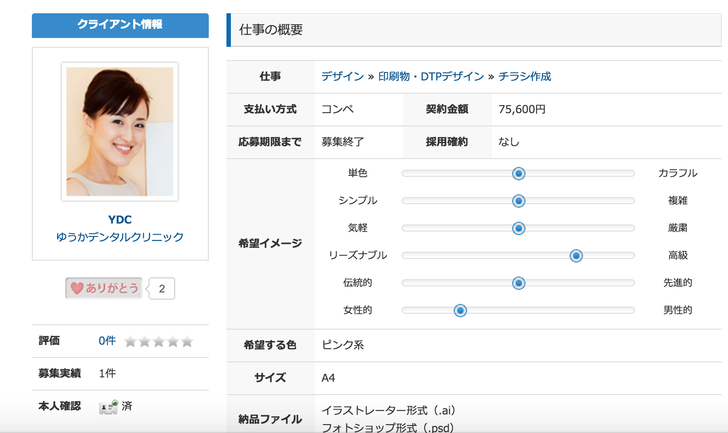This screenshot has width=728, height=433.
Task: Click the 1件 recruitment record value
Action: point(107,374)
